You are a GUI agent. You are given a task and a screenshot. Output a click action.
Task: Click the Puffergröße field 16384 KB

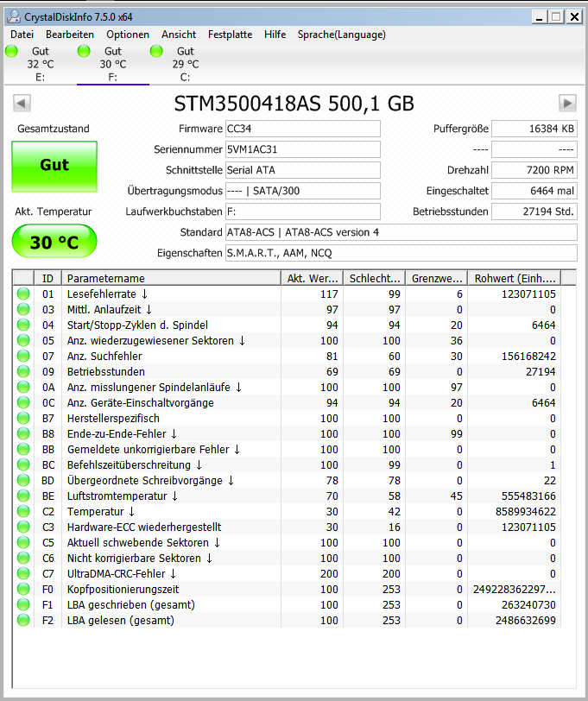coord(534,129)
